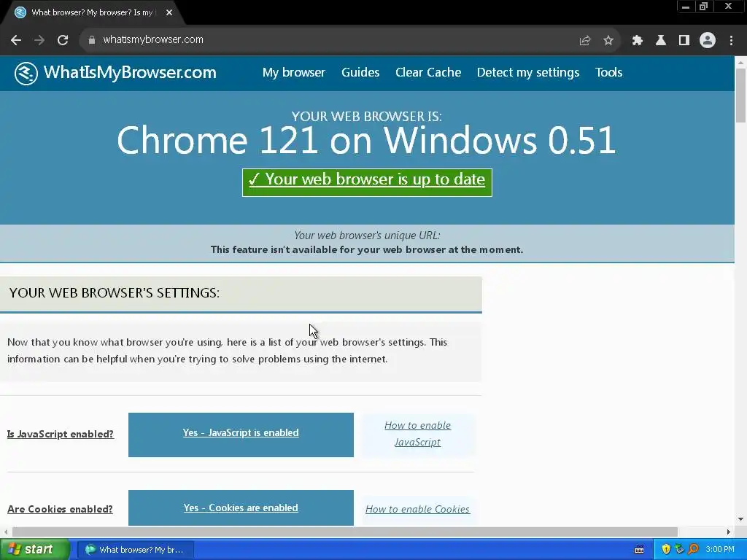Click the horizontal scrollbar thumb
The image size is (747, 560).
[344, 532]
